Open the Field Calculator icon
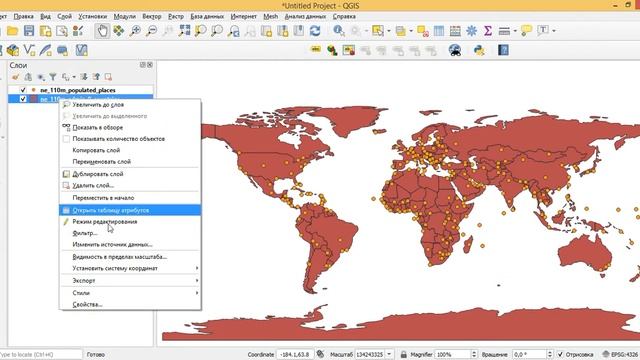The width and height of the screenshot is (640, 360). click(x=455, y=31)
